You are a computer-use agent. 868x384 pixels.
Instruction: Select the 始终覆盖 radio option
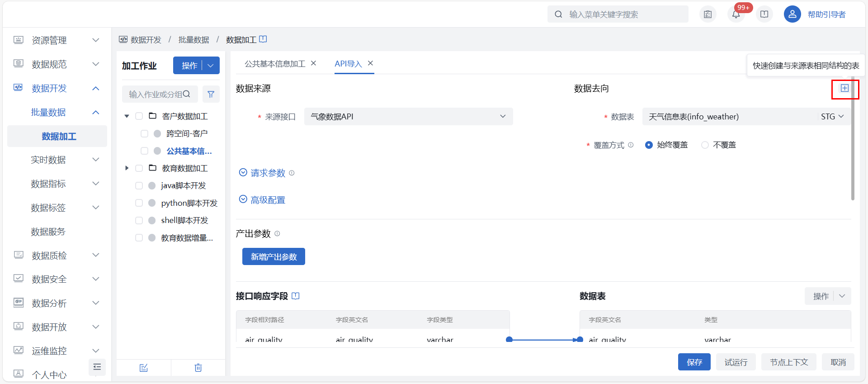(649, 145)
